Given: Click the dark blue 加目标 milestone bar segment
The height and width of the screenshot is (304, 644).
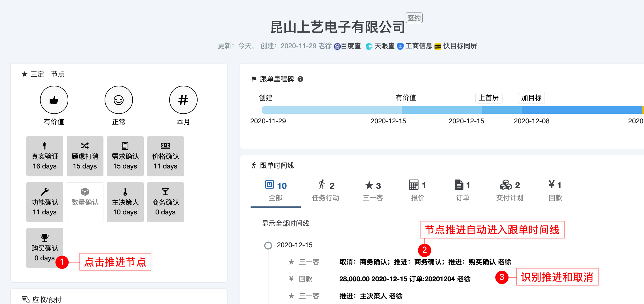Looking at the screenshot, I should pos(582,110).
